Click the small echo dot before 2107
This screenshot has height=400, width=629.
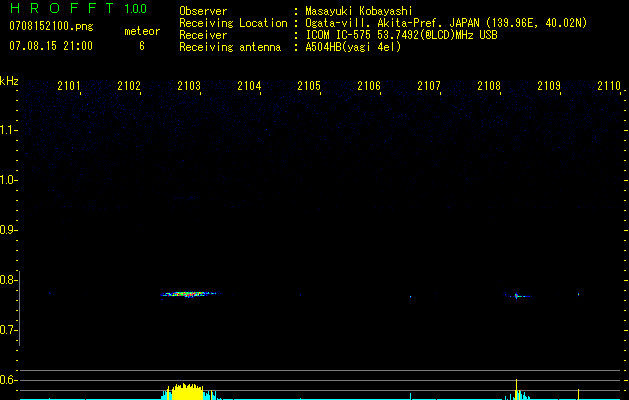click(410, 296)
